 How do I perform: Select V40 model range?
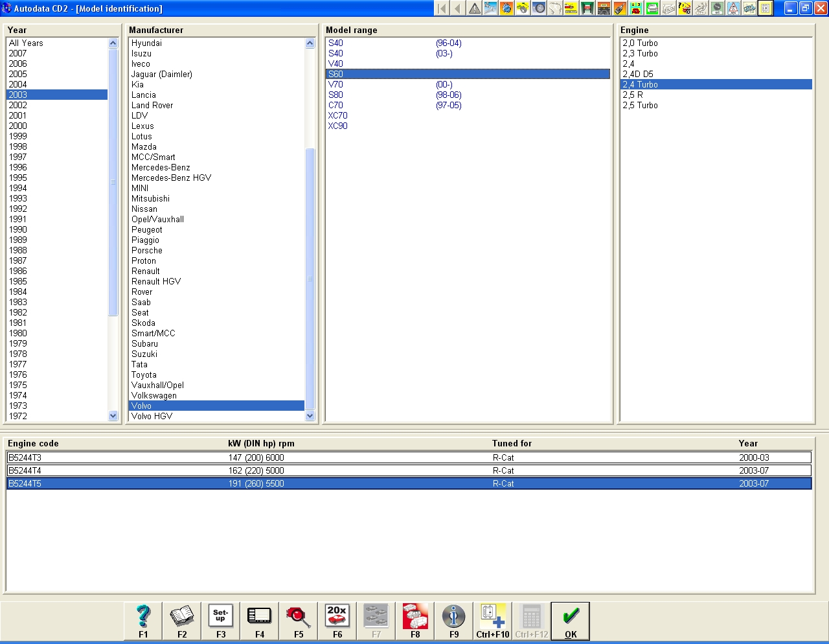pyautogui.click(x=468, y=63)
